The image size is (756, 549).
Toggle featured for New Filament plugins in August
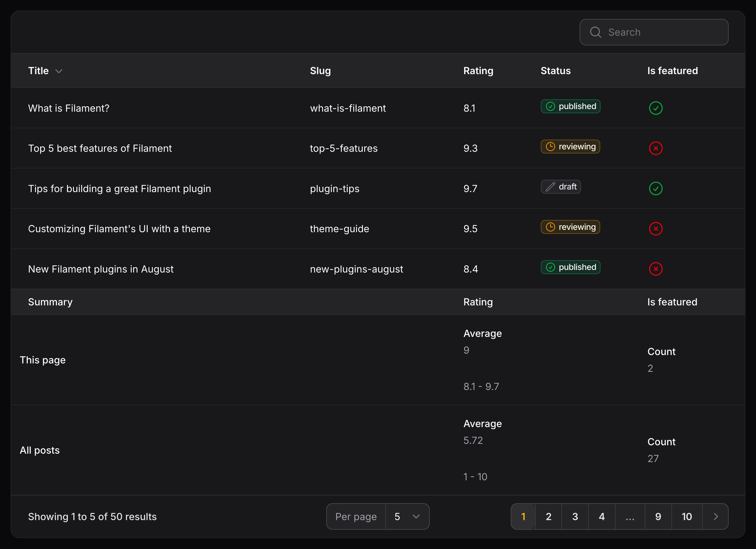(x=655, y=269)
